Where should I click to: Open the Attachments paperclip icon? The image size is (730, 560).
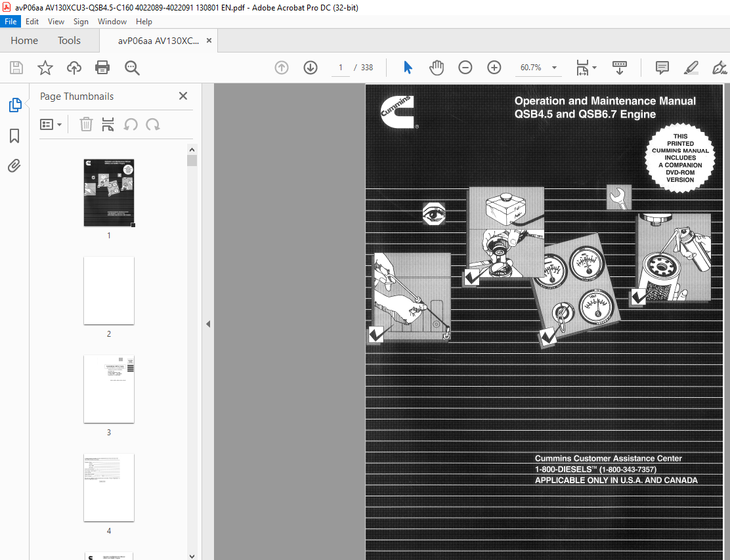[14, 165]
